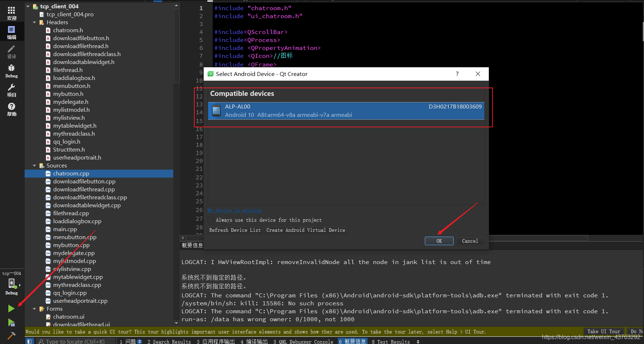The height and width of the screenshot is (344, 644).
Task: Collapse the tcp_client_004 project node
Action: 28,7
